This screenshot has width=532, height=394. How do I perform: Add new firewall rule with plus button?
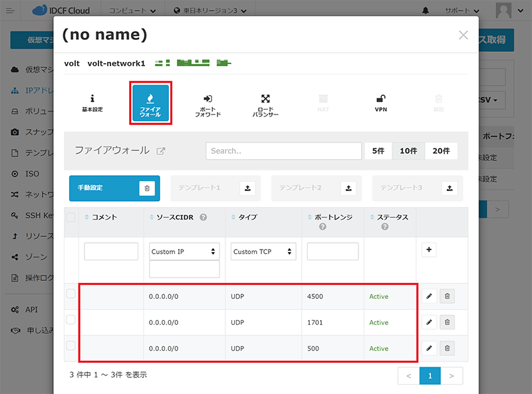[429, 250]
